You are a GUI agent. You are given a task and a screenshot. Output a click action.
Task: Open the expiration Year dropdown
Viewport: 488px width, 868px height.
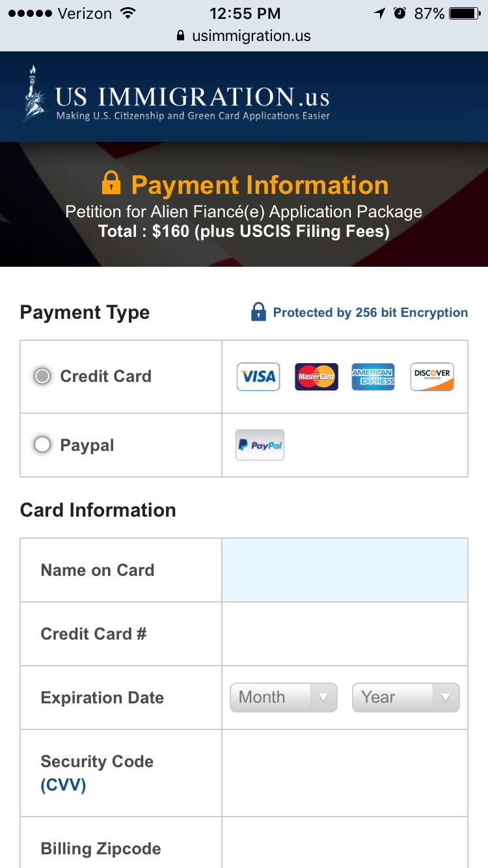point(406,698)
